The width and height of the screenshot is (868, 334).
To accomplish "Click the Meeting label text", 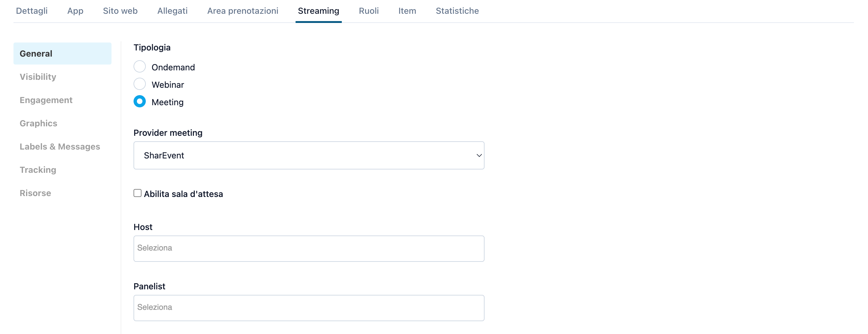I will coord(168,102).
